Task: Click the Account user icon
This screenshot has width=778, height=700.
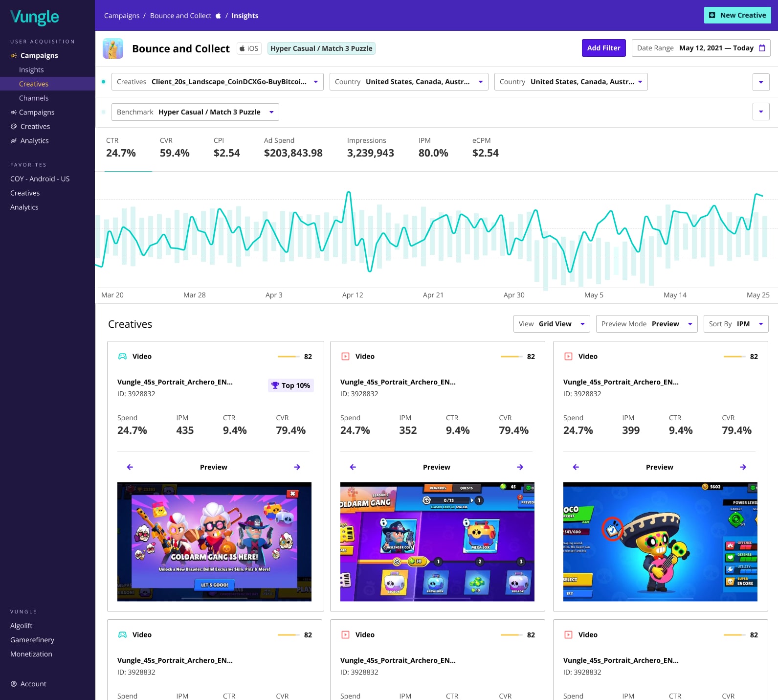Action: click(x=14, y=684)
